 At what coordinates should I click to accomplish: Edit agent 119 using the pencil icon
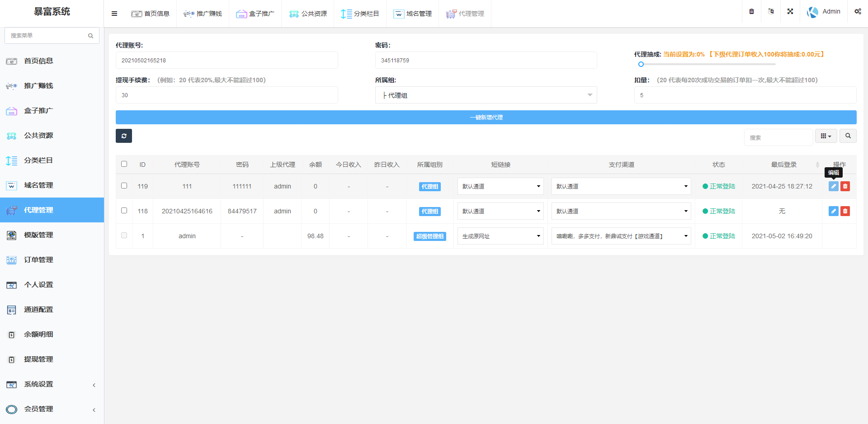[833, 186]
